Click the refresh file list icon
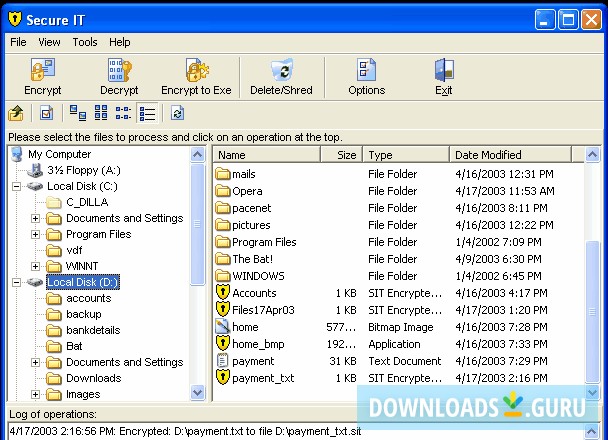 pyautogui.click(x=177, y=113)
